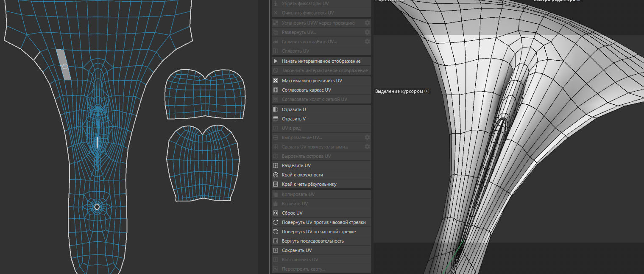Open settings gear beside Развернуть UV...

[x=367, y=32]
